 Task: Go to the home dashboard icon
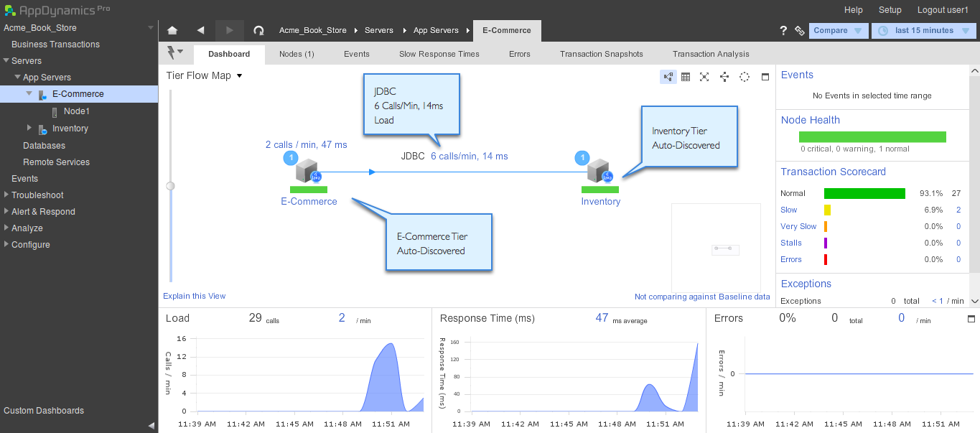(172, 30)
